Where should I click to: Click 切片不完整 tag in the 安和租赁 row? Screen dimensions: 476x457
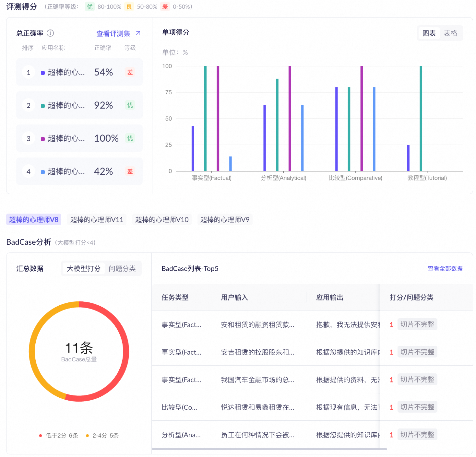[417, 324]
